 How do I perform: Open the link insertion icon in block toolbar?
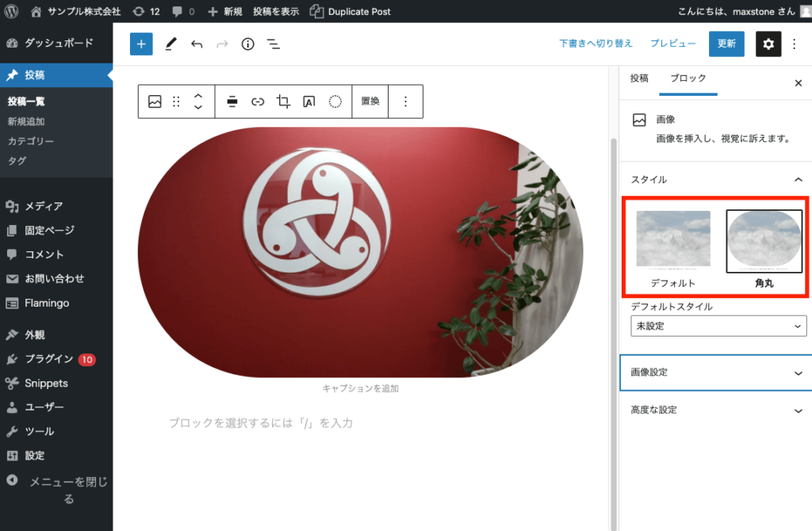pos(256,101)
